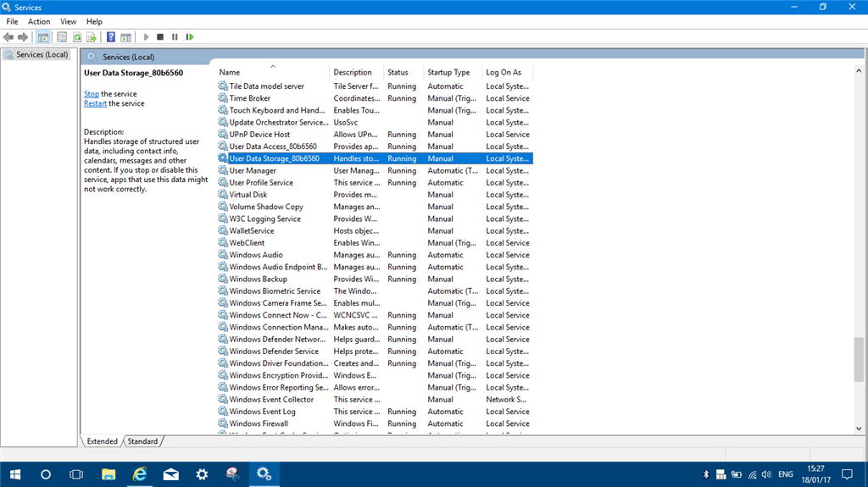Click the Forward arrow in the toolbar

23,37
